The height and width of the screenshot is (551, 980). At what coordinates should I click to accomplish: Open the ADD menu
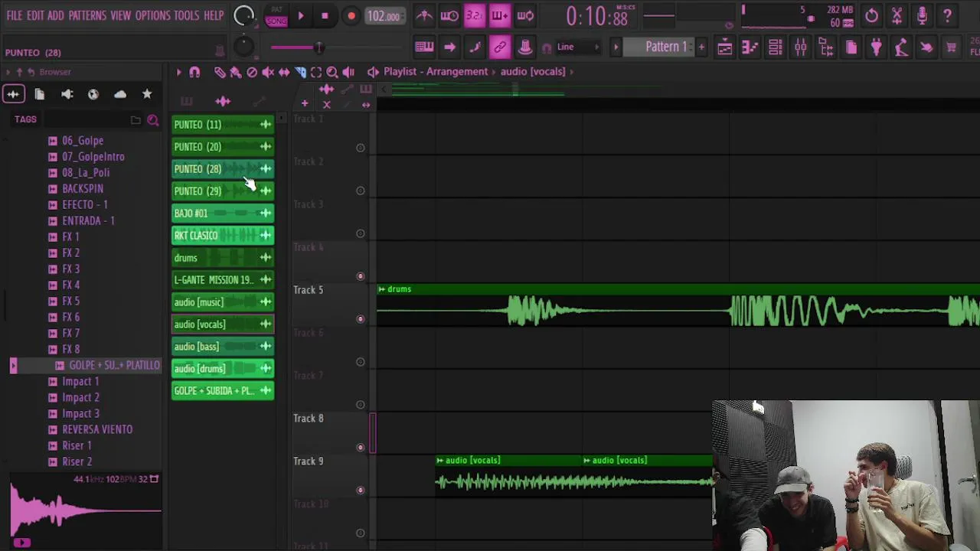click(56, 15)
